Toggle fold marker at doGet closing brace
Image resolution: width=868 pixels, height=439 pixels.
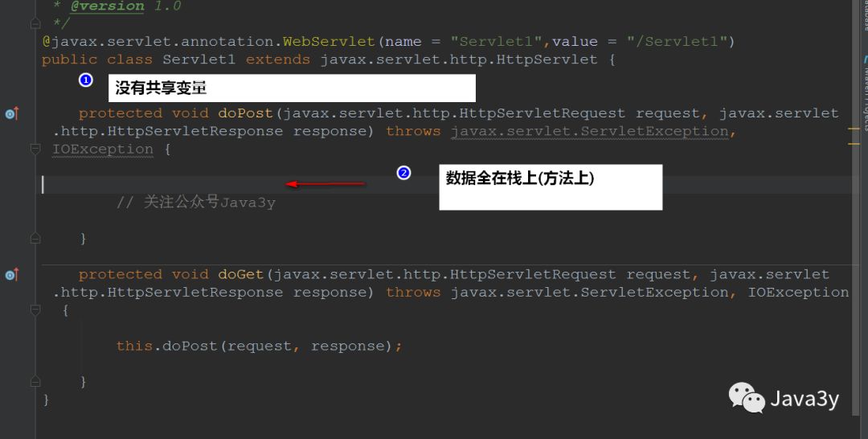click(x=35, y=381)
